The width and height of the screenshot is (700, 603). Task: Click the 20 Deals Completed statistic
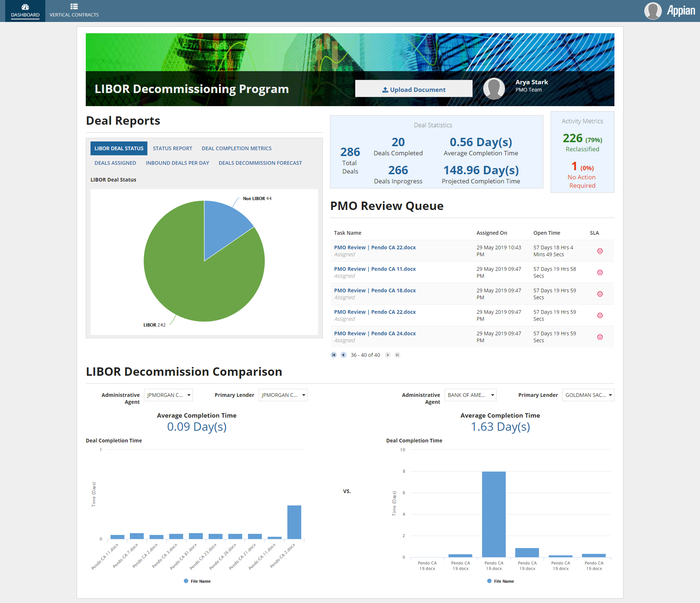398,146
